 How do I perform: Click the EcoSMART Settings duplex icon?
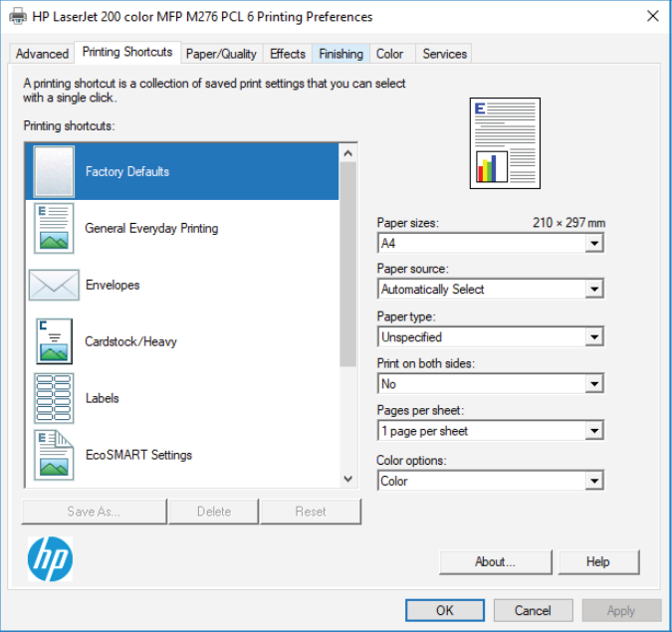point(54,455)
